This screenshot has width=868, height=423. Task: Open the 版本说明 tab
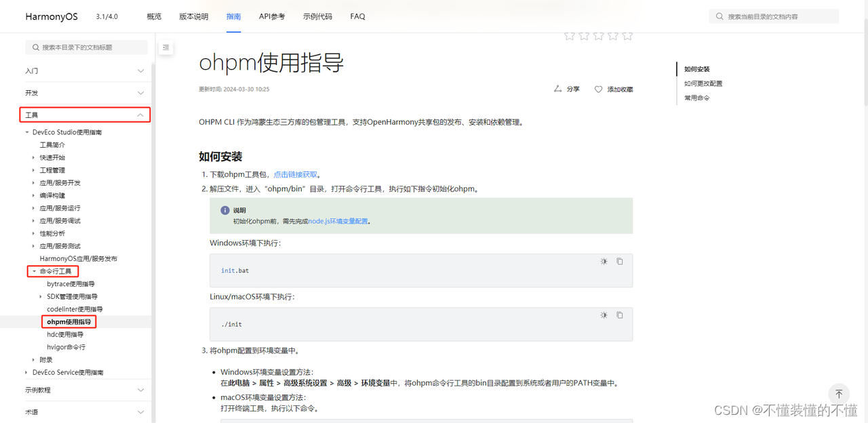(x=194, y=16)
